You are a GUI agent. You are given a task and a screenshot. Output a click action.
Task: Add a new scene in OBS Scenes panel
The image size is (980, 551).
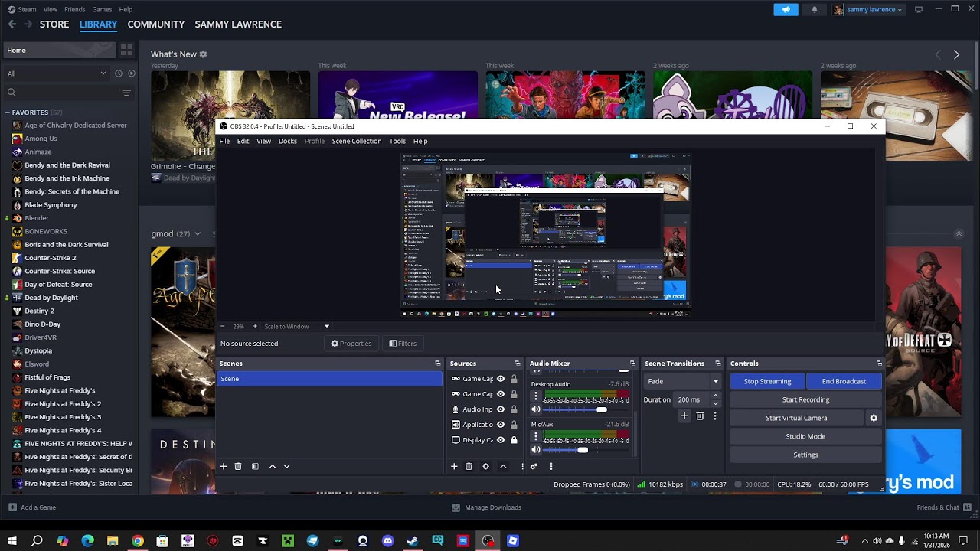[x=224, y=466]
